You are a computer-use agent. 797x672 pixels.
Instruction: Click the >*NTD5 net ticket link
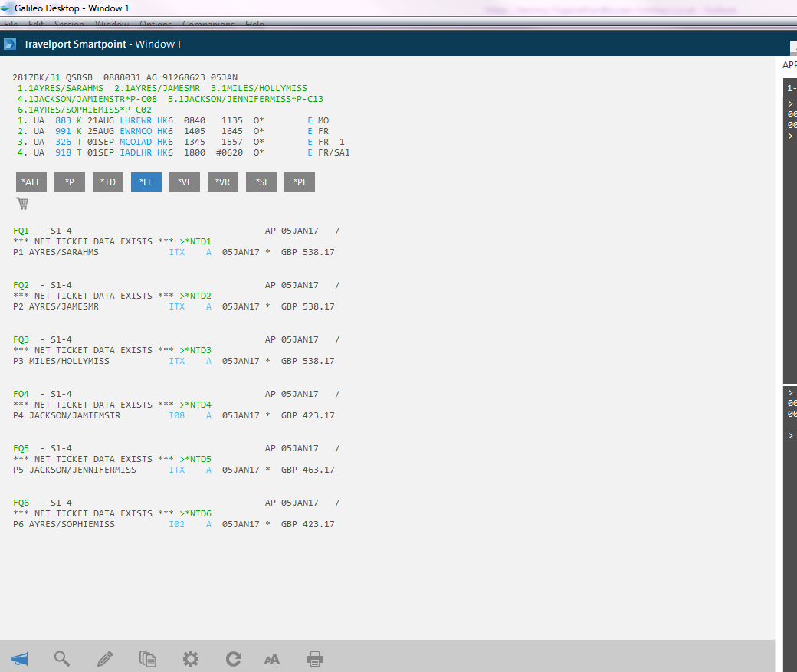195,459
